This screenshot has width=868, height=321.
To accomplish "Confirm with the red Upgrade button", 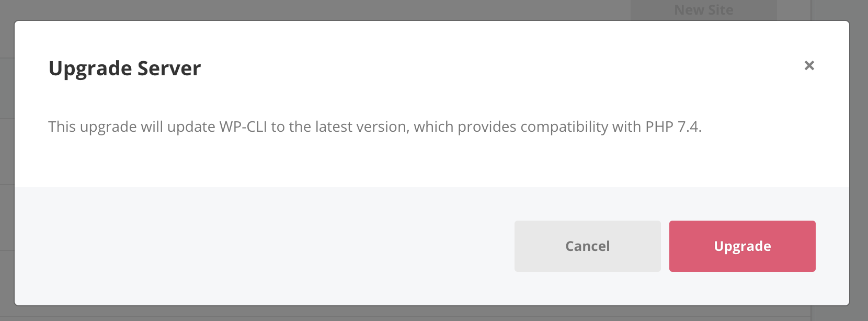I will [x=742, y=246].
